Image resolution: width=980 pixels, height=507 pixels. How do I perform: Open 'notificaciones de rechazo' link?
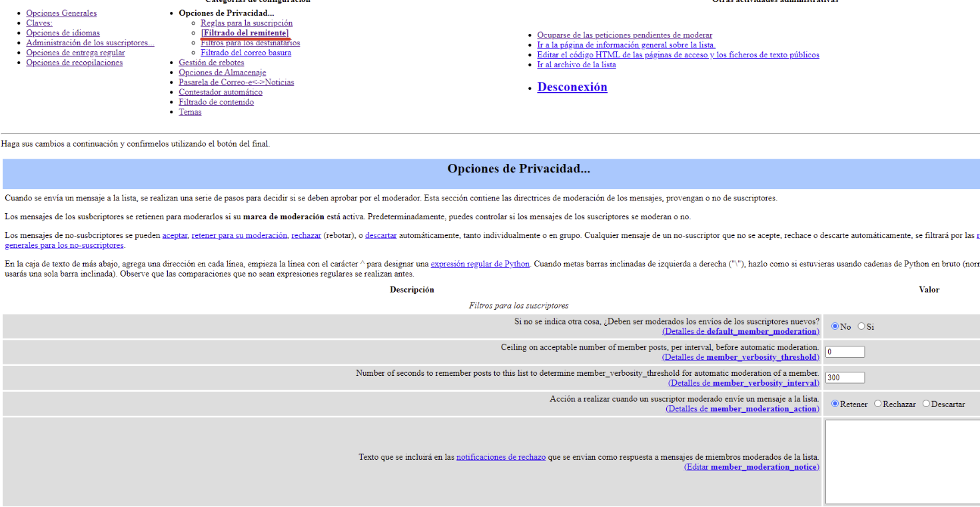click(501, 458)
